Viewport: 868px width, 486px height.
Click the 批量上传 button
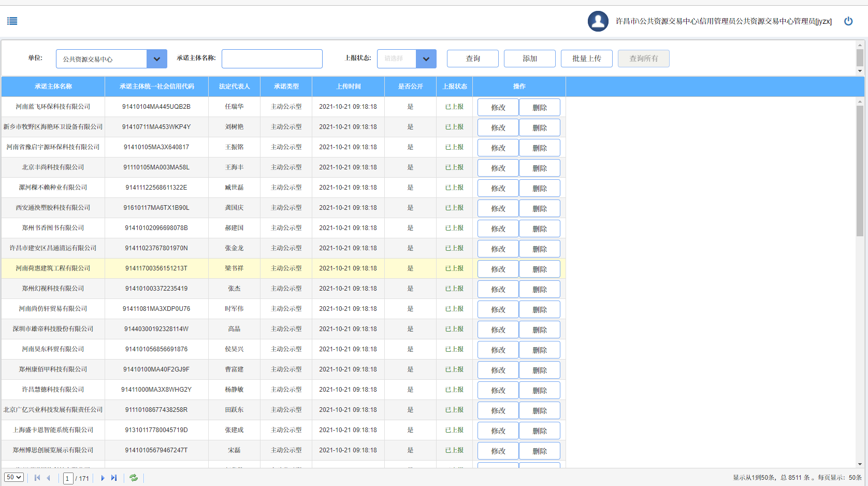587,59
